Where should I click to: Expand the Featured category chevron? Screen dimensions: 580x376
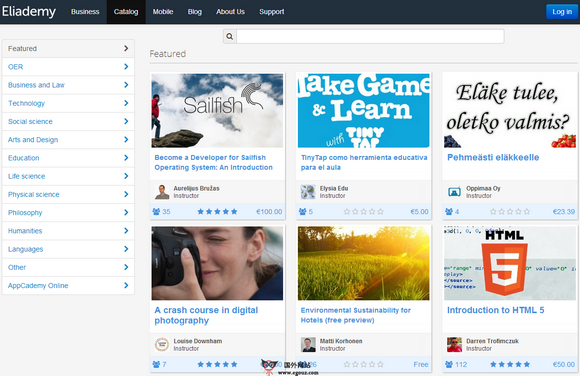tap(126, 48)
